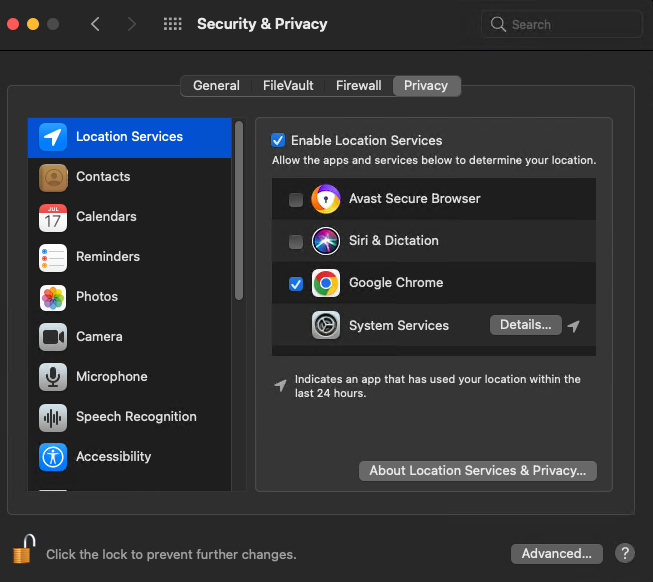Screen dimensions: 653x582
Task: Click the padlock to prevent changes
Action: [24, 549]
